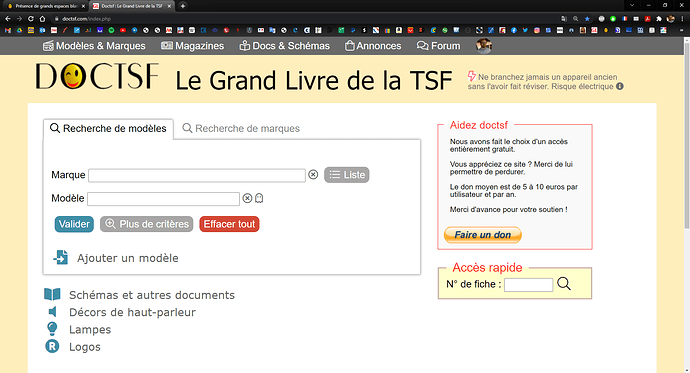Open the Docs & Schémas menu

[x=284, y=46]
